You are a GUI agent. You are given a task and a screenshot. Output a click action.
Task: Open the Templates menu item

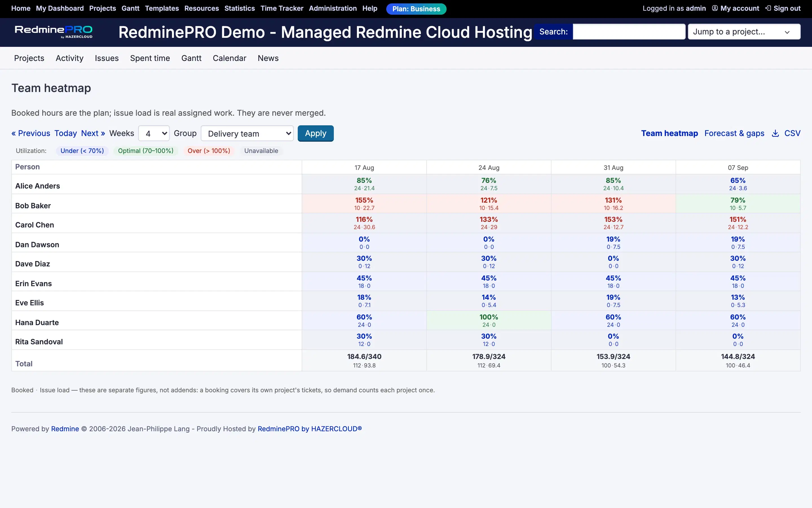[162, 8]
